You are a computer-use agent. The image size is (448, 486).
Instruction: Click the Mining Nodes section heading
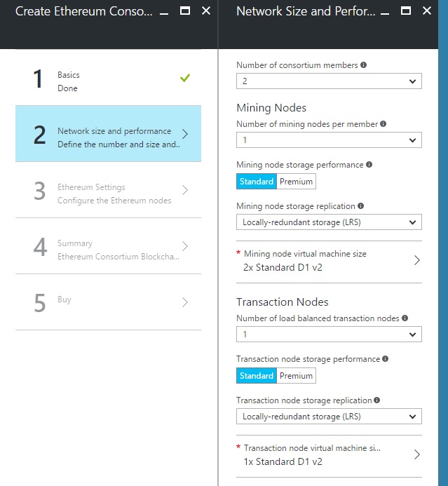pyautogui.click(x=271, y=107)
